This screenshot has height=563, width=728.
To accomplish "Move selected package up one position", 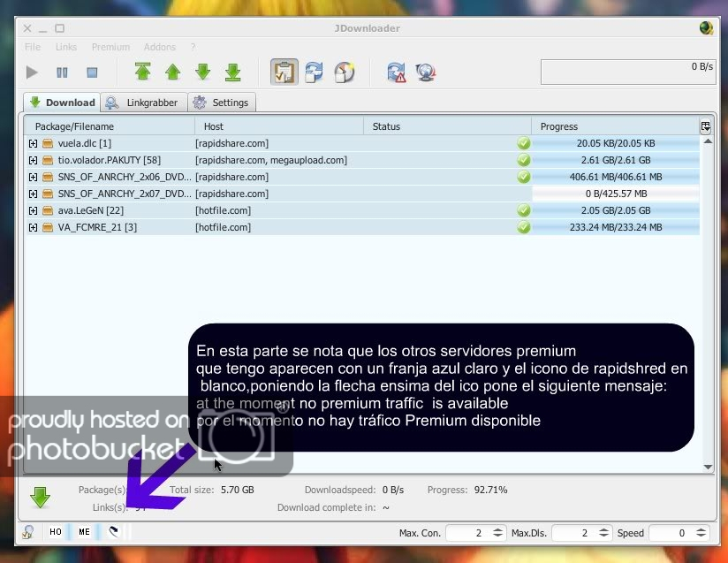I will [172, 72].
